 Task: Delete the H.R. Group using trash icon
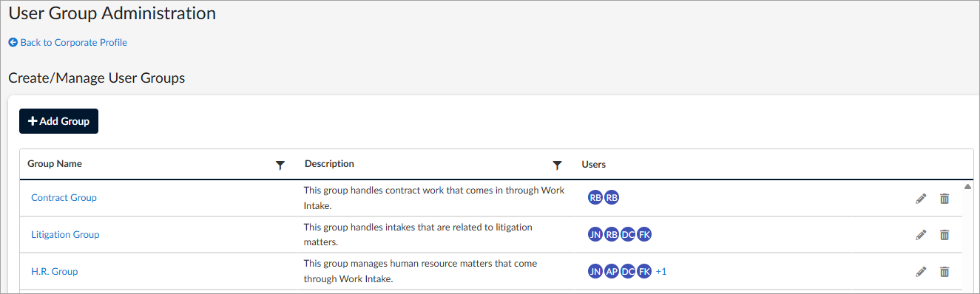click(x=944, y=272)
